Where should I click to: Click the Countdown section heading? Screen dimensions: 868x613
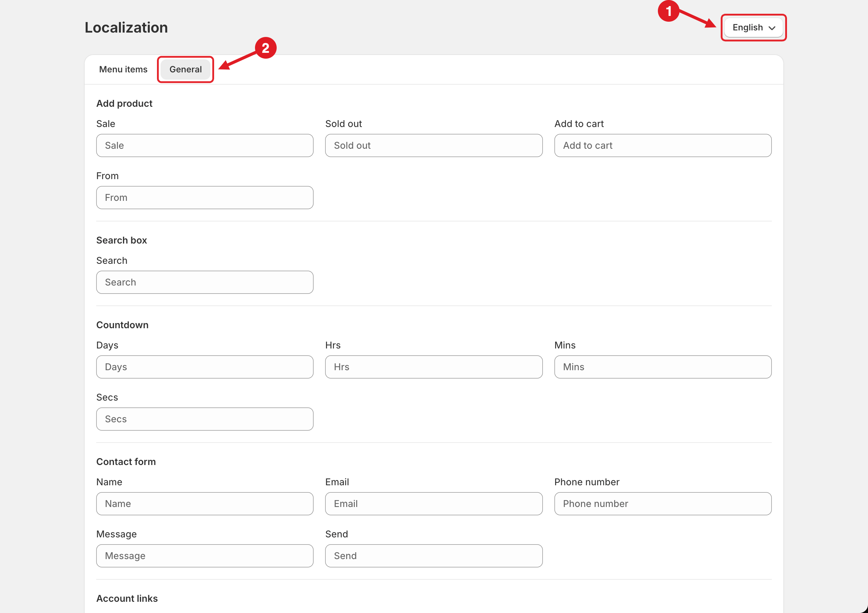(122, 325)
